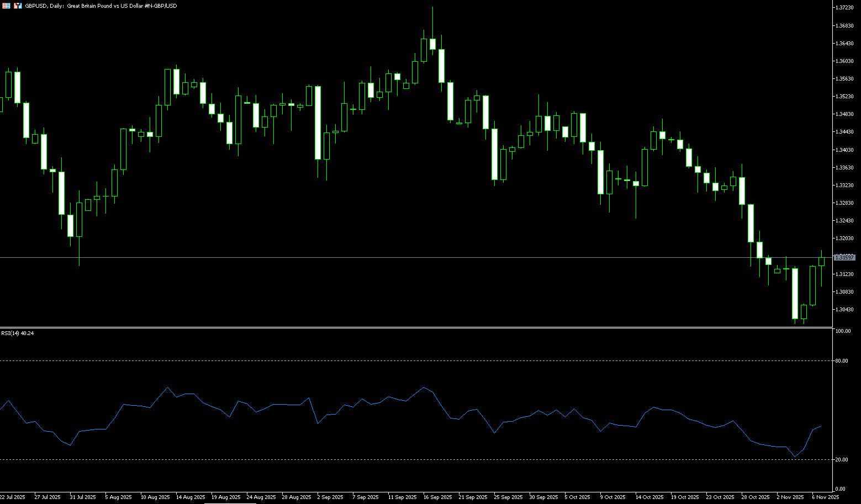Viewport: 861px width, 504px height.
Task: Select the 9 Oct 2025 date marker
Action: click(x=612, y=497)
